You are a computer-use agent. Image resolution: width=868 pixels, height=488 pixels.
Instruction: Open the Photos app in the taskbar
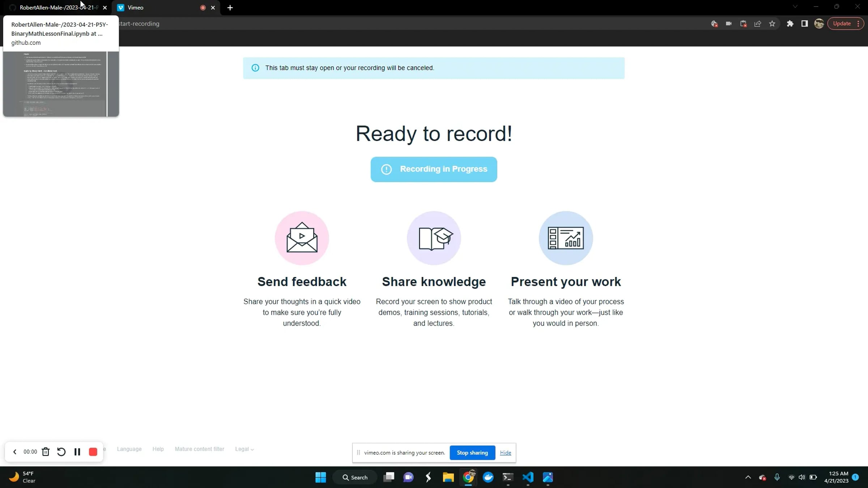pyautogui.click(x=548, y=478)
